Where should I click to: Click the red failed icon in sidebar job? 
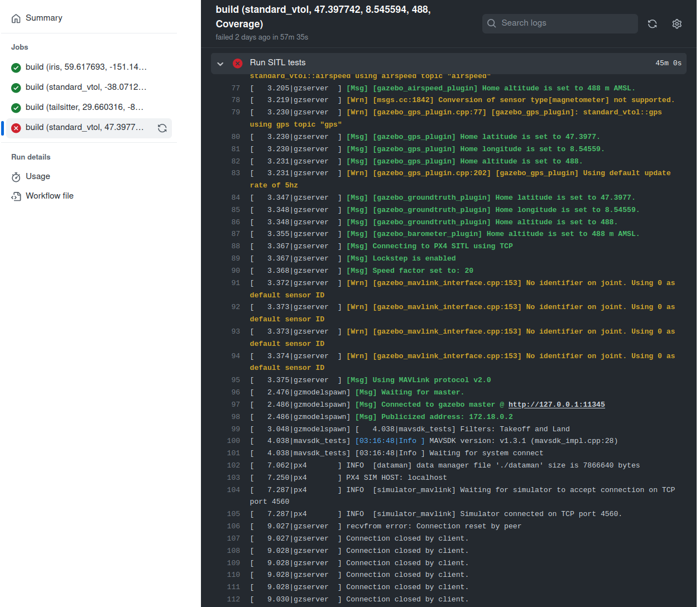tap(16, 128)
